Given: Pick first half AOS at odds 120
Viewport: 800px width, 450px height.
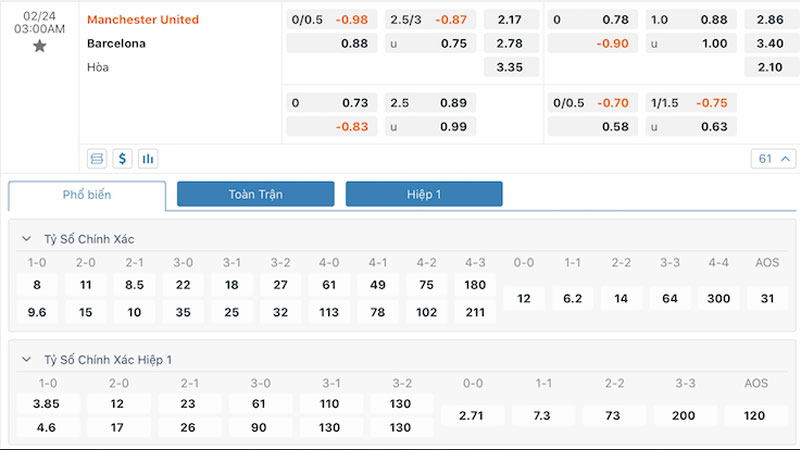Looking at the screenshot, I should [756, 416].
